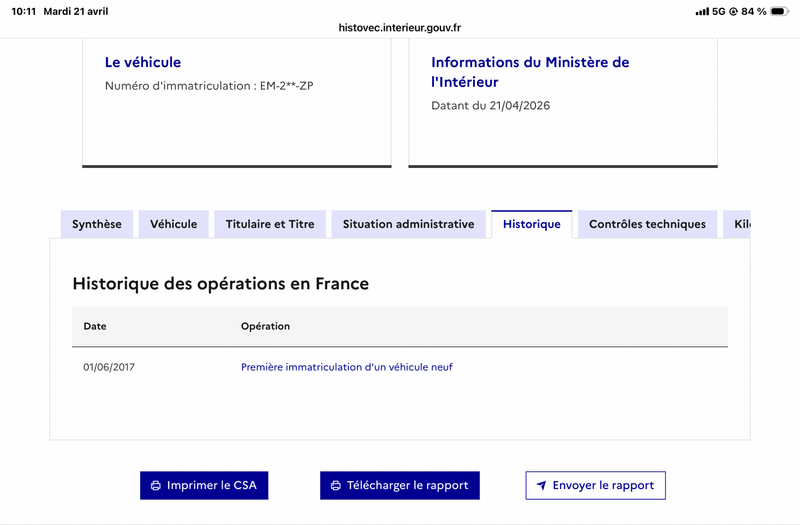Image resolution: width=800 pixels, height=525 pixels.
Task: Open the Synthèse tab
Action: click(97, 224)
